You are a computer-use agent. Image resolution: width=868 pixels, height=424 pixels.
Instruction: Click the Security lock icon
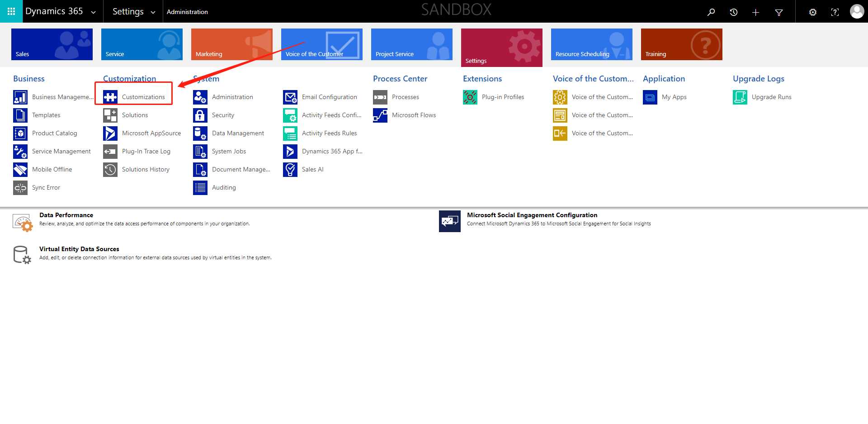pyautogui.click(x=200, y=115)
